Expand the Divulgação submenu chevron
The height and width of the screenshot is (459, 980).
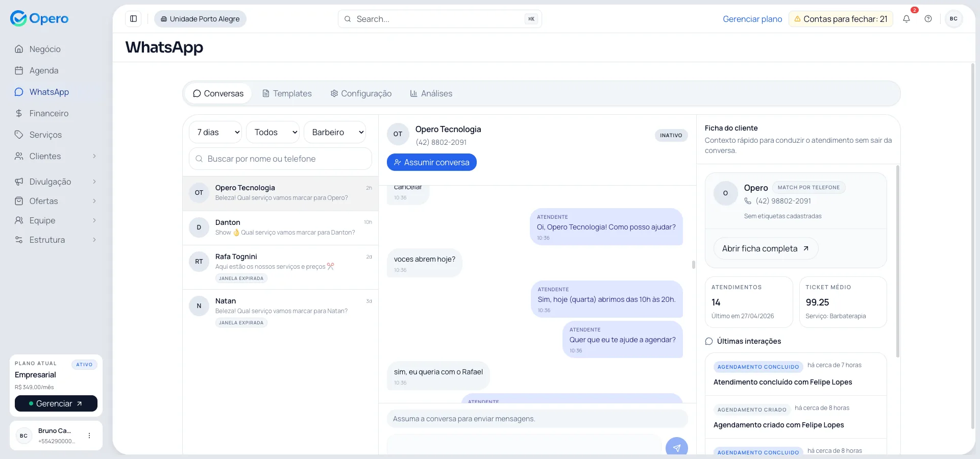tap(94, 182)
